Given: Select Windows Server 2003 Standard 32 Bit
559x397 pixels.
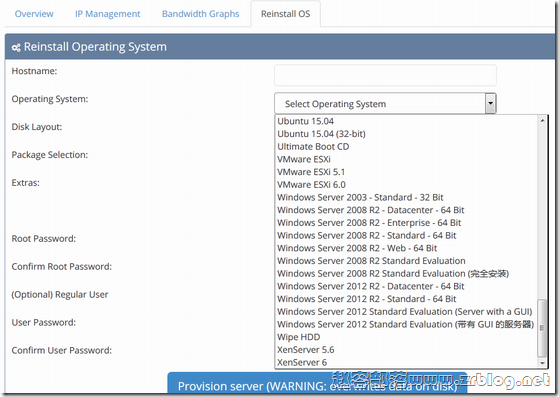Looking at the screenshot, I should coord(406,197).
